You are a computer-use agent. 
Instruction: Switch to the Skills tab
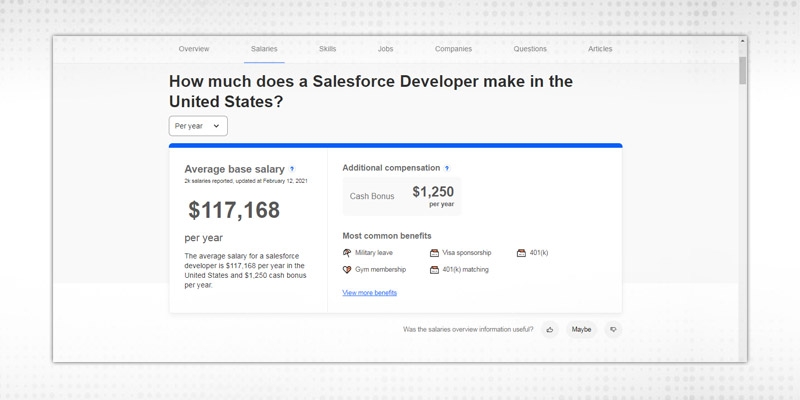[328, 49]
